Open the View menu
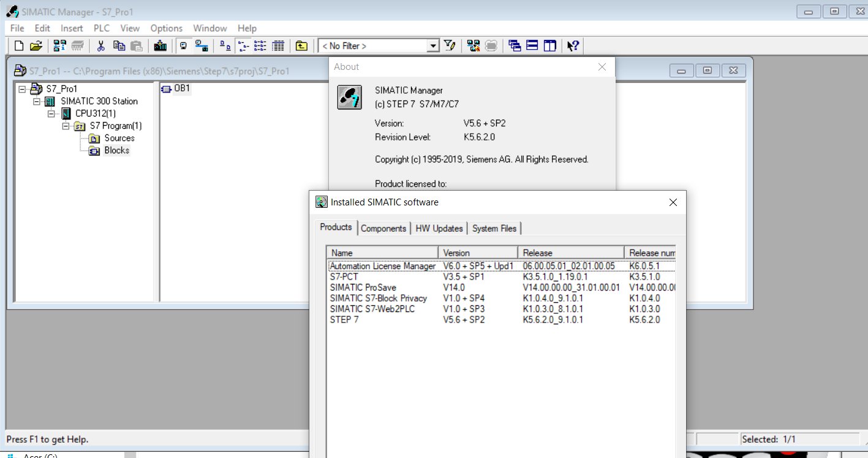Screen dimensions: 868x458 click(x=130, y=28)
